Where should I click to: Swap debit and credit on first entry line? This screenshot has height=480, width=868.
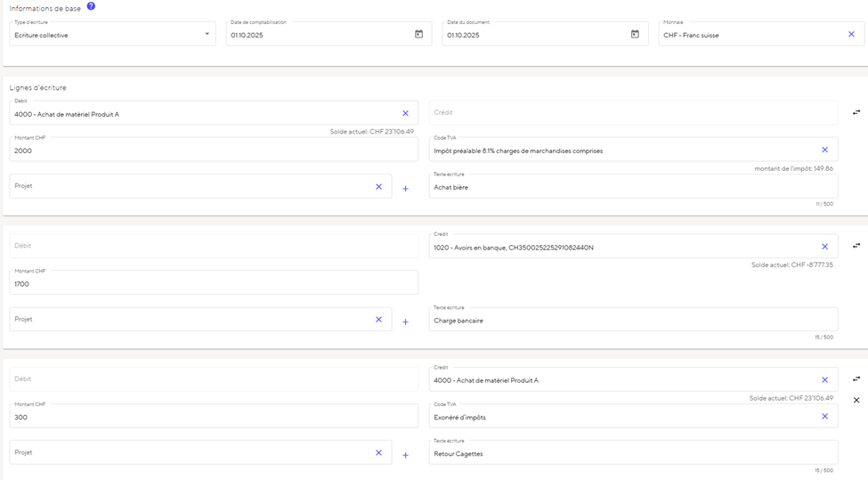coord(856,113)
